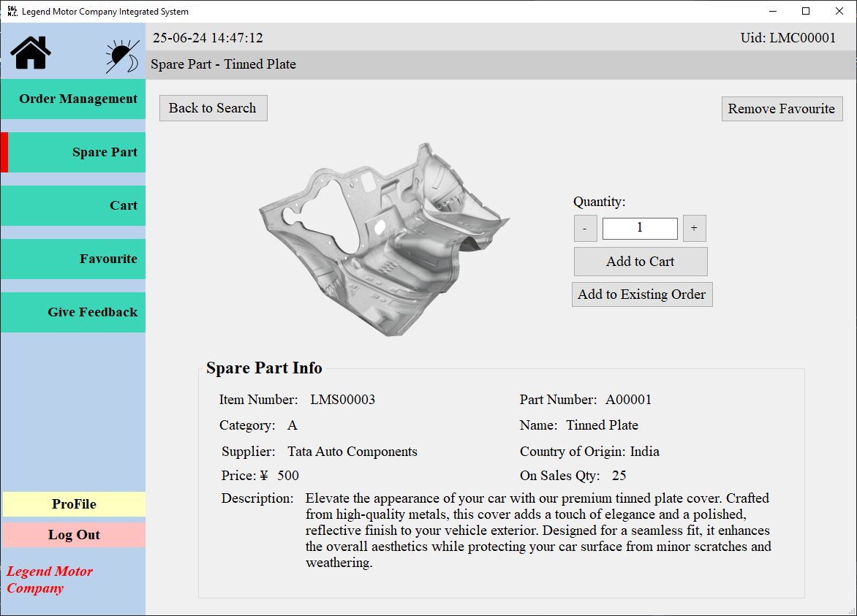Click the resize grip at bottom right
This screenshot has height=616, width=857.
tap(850, 609)
